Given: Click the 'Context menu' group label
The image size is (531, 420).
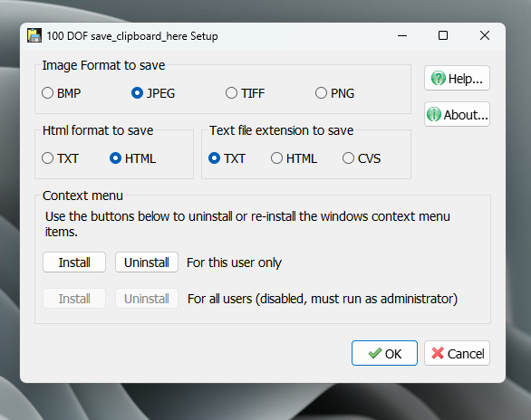Looking at the screenshot, I should click(x=82, y=196).
